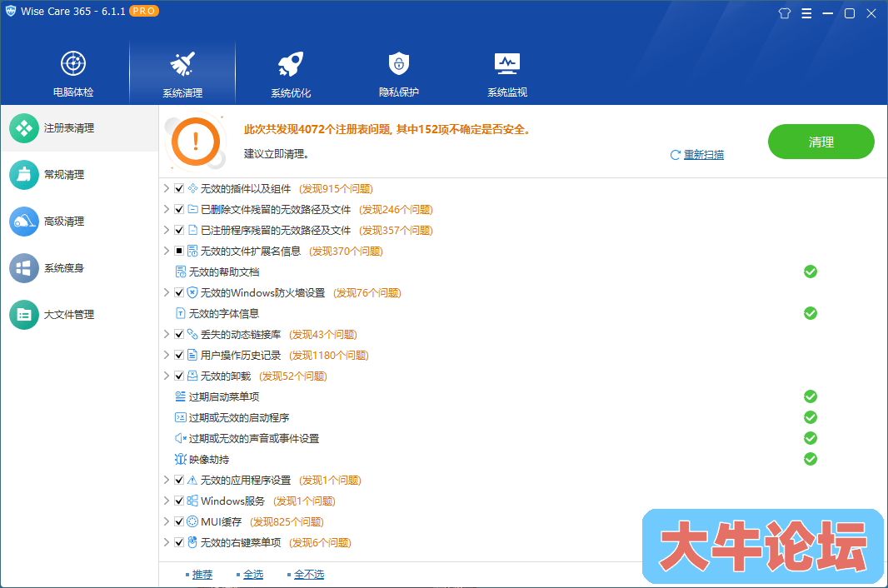Click the 系统清理 broom icon
This screenshot has width=888, height=588.
click(182, 63)
